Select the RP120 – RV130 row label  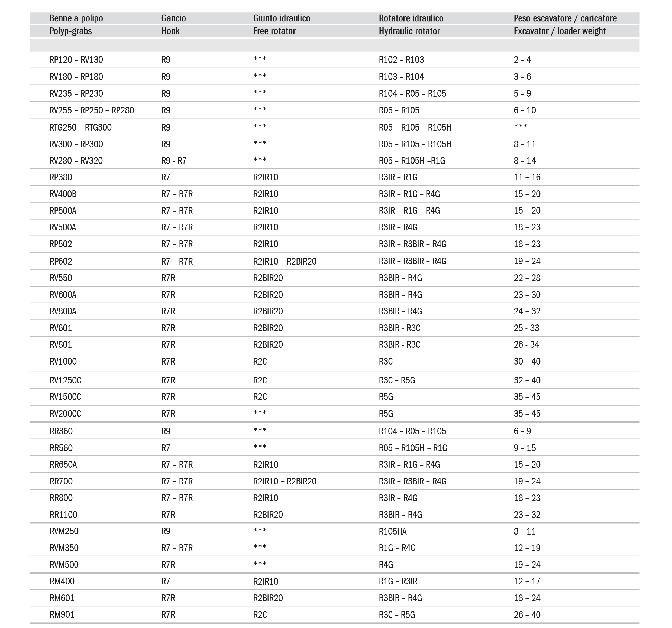[x=76, y=60]
